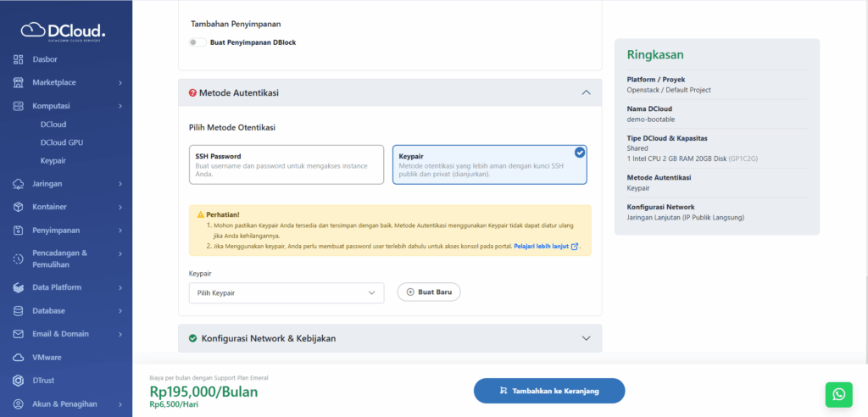Collapse the Metode Autentikasi section

[x=586, y=92]
